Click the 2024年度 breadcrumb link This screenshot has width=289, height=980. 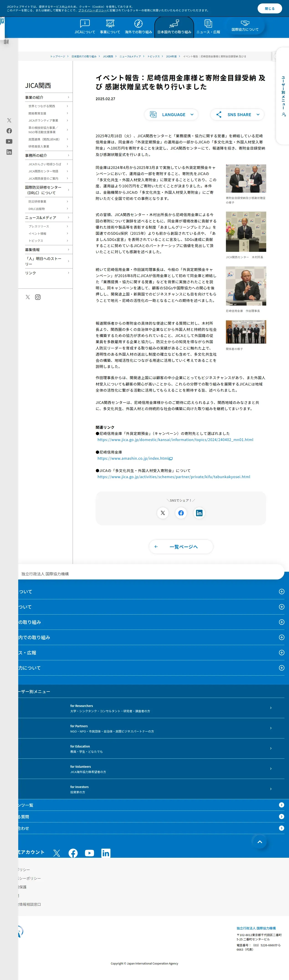[171, 56]
